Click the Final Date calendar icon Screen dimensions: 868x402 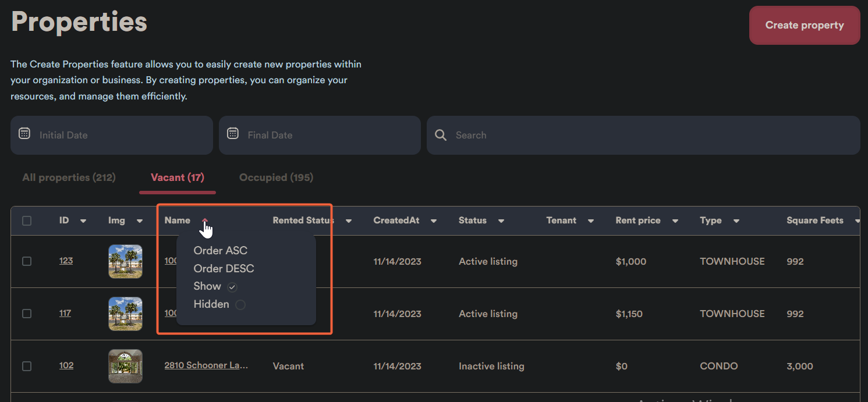point(233,133)
